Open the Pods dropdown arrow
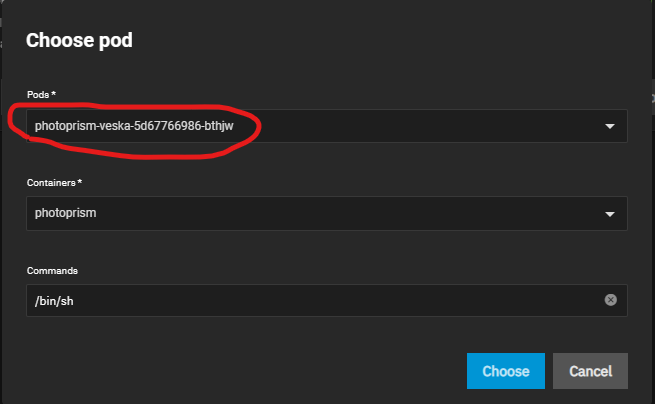Viewport: 655px width, 404px height. tap(610, 126)
